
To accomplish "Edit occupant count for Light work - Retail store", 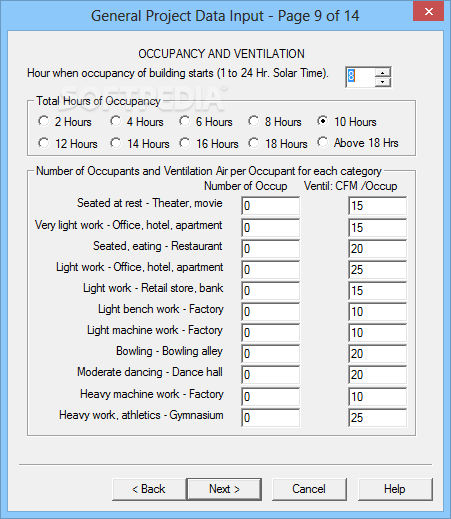I will pyautogui.click(x=270, y=291).
